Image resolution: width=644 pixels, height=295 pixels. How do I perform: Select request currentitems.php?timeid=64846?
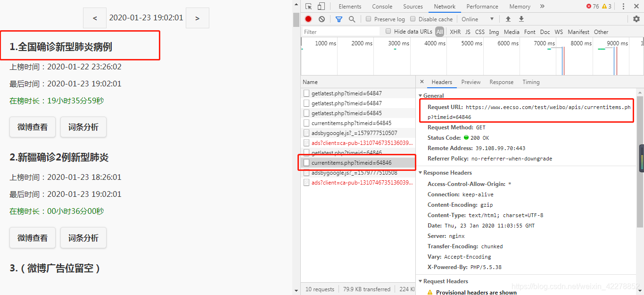358,163
